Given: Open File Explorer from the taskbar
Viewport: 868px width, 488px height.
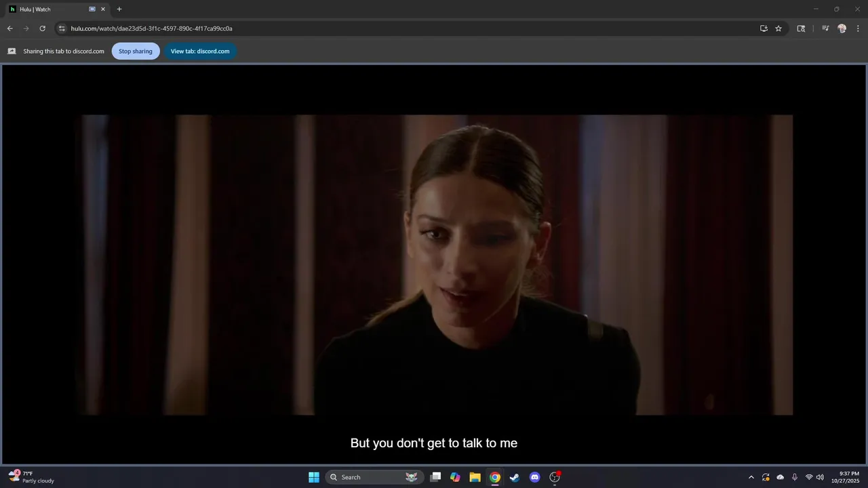Looking at the screenshot, I should (x=475, y=477).
